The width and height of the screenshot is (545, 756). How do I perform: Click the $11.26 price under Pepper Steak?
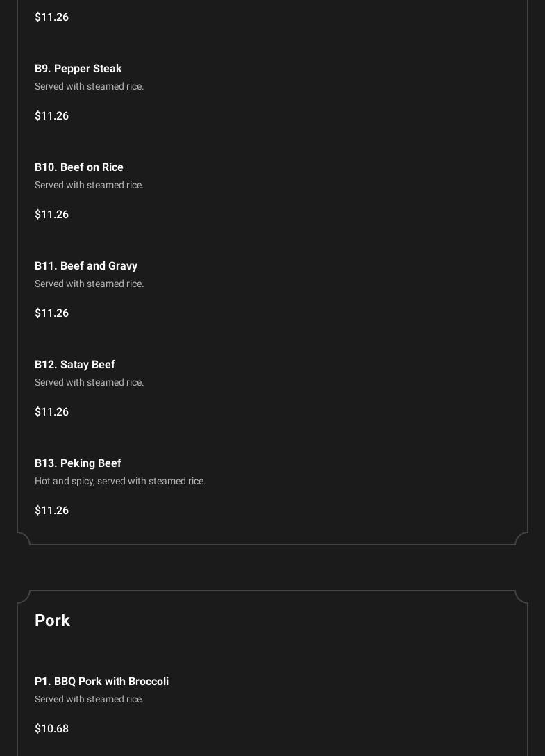(51, 115)
